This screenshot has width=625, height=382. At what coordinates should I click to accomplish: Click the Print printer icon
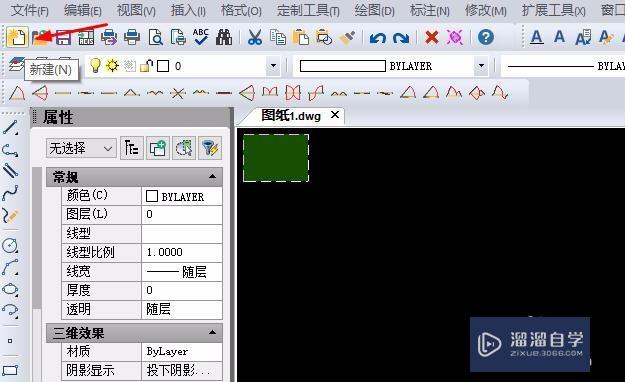(132, 37)
